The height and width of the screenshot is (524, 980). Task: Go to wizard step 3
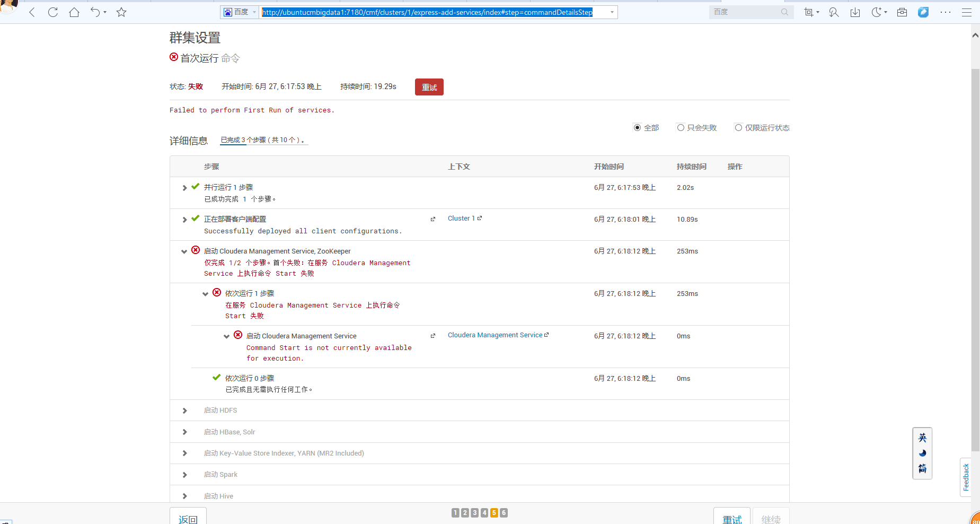coord(474,513)
